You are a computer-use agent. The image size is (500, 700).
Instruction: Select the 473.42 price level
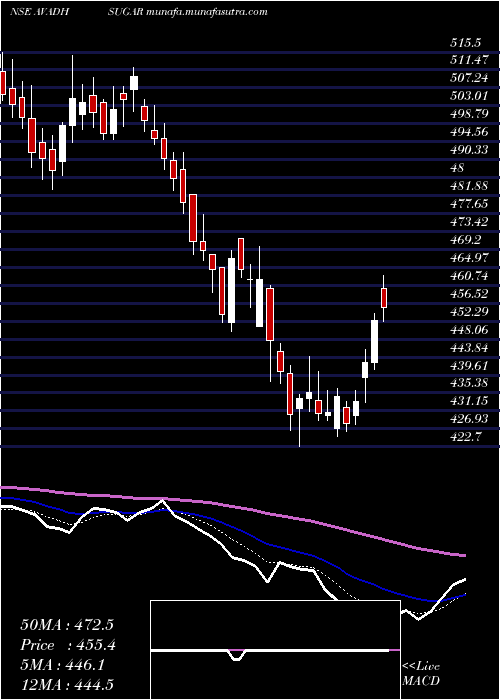[x=469, y=222]
